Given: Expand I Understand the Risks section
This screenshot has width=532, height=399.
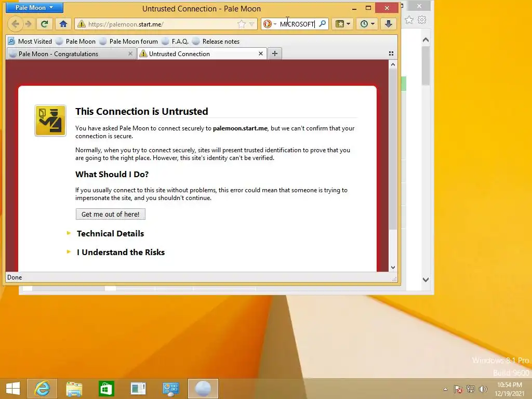Looking at the screenshot, I should pyautogui.click(x=121, y=252).
